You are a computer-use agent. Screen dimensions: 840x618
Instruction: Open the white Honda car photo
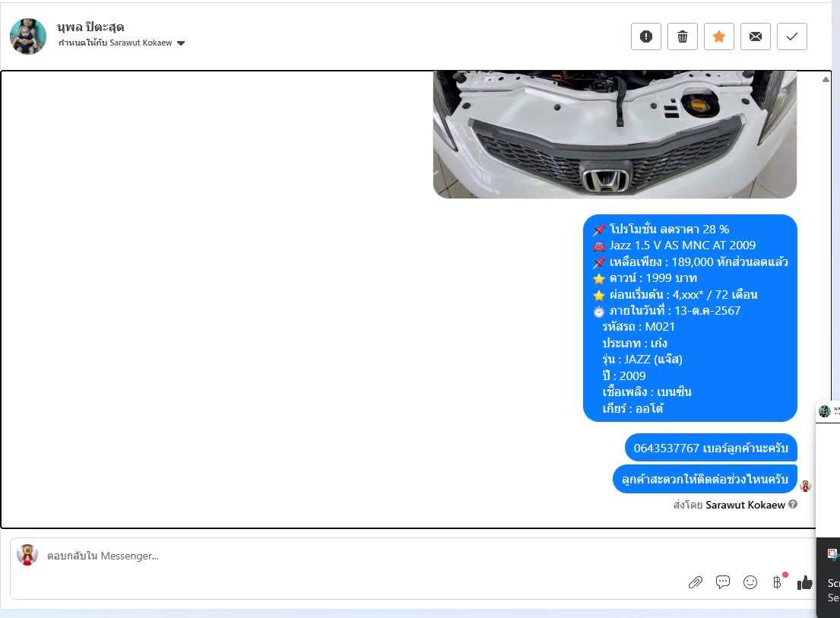coord(614,135)
